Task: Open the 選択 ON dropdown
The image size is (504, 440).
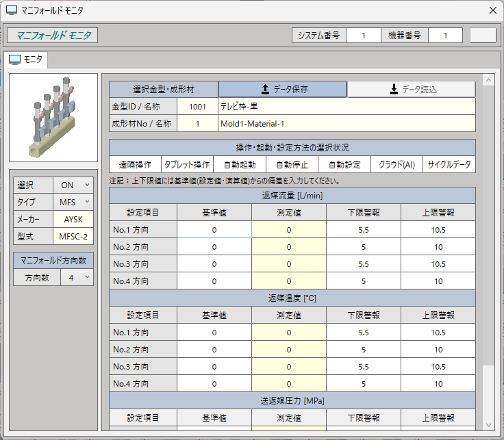Action: click(73, 185)
